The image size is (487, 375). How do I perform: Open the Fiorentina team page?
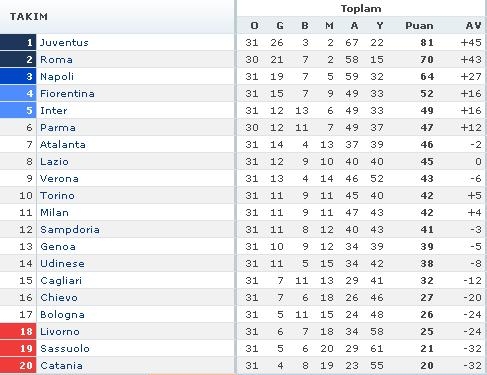click(x=67, y=94)
